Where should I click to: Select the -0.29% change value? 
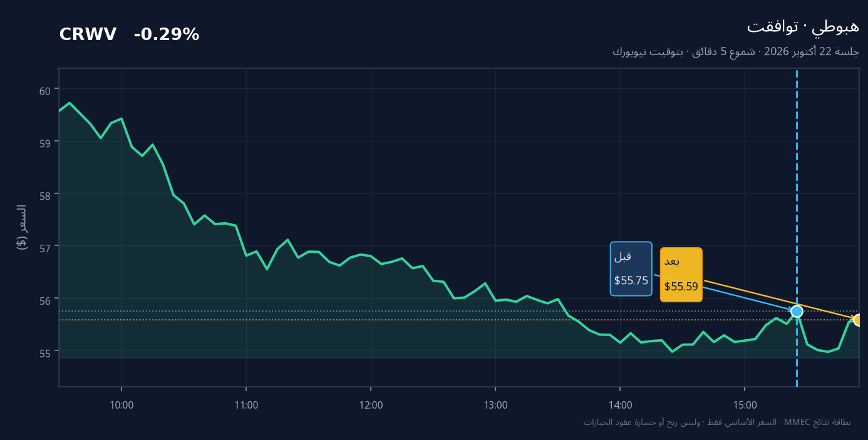point(167,35)
